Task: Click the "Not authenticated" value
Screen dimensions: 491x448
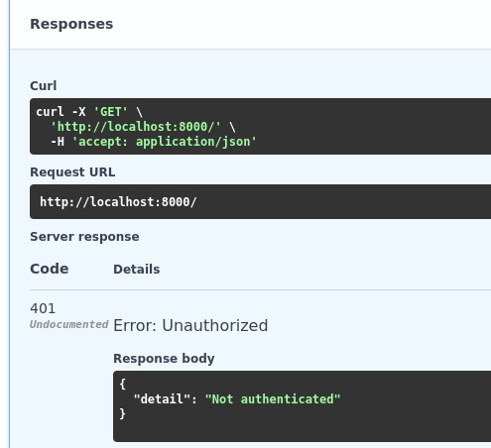Action: click(x=273, y=399)
